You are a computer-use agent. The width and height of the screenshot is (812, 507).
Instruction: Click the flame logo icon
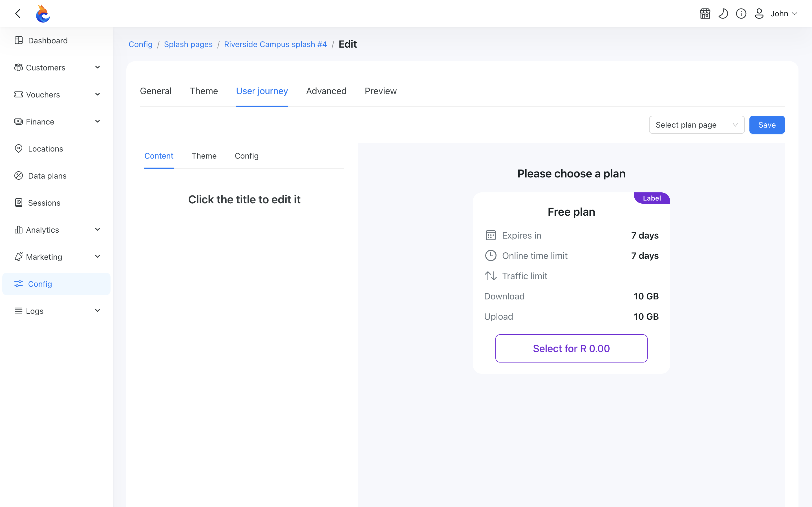(x=43, y=14)
